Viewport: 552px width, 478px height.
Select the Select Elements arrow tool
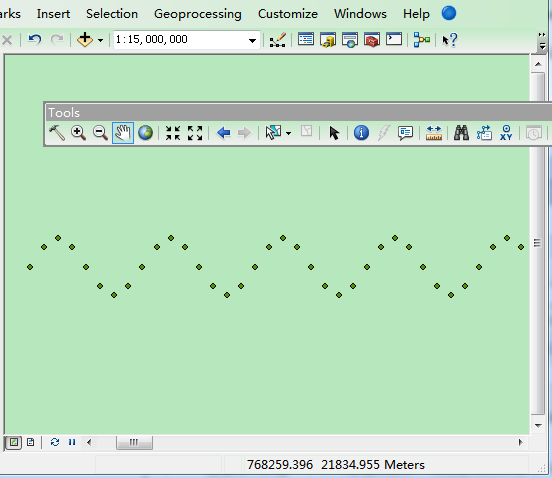[334, 133]
